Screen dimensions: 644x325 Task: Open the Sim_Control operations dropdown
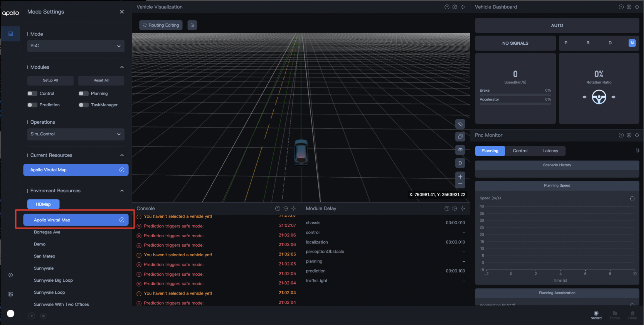click(x=75, y=134)
